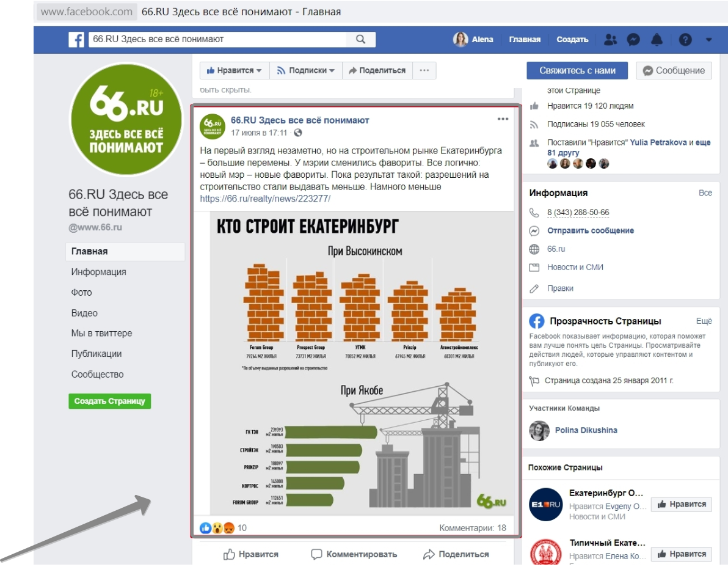Click Alena profile avatar
The image size is (728, 575).
(x=460, y=40)
